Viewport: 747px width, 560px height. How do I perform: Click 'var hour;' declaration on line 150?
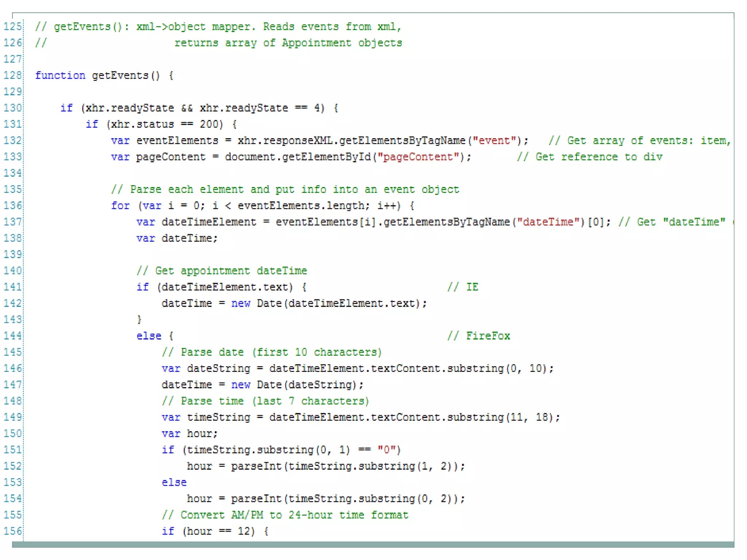click(190, 433)
